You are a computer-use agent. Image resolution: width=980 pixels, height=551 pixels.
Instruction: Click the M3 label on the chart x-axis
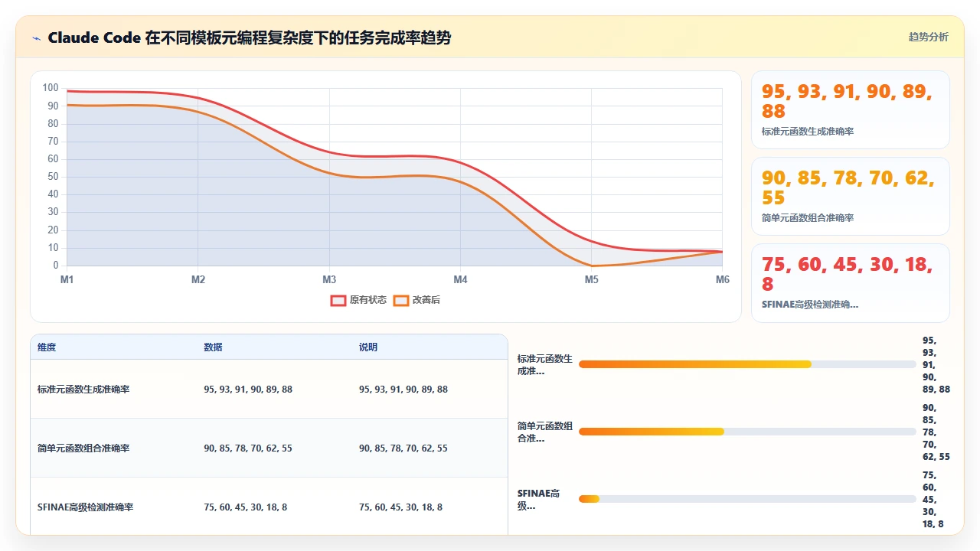click(329, 280)
